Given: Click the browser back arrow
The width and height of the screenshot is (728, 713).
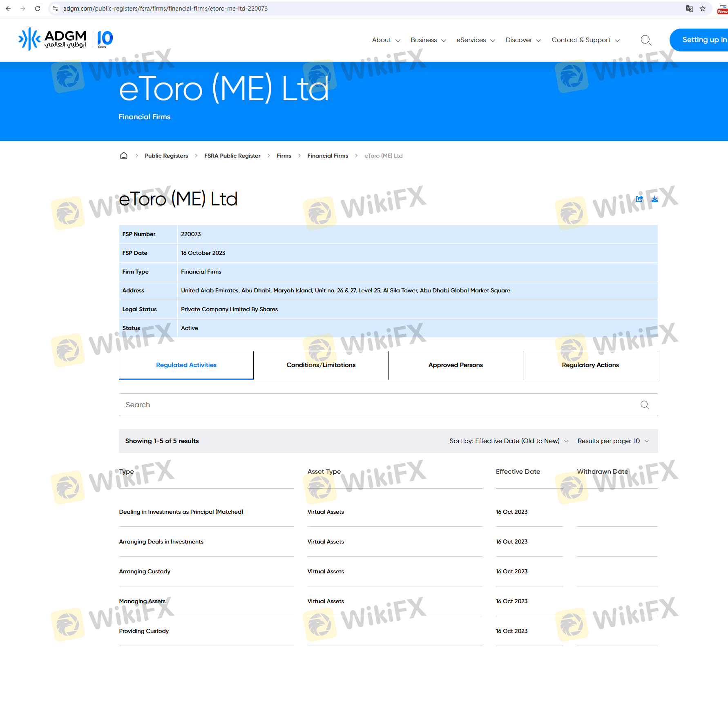Looking at the screenshot, I should [8, 9].
